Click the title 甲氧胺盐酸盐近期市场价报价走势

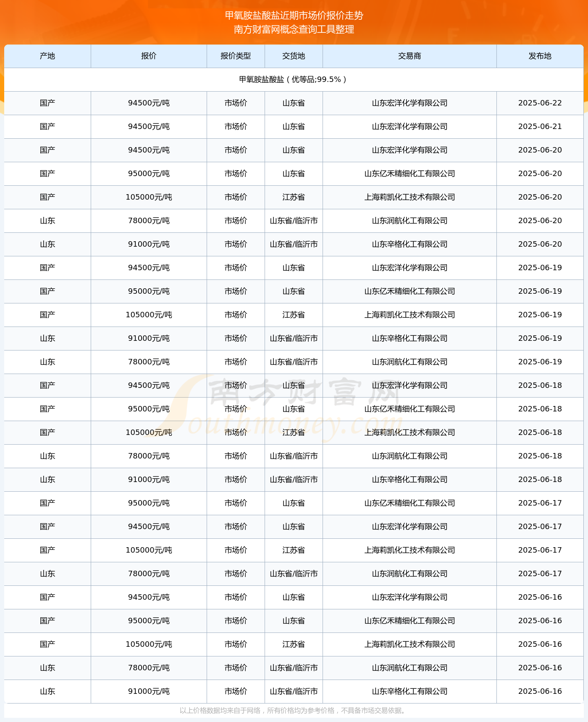(x=294, y=16)
